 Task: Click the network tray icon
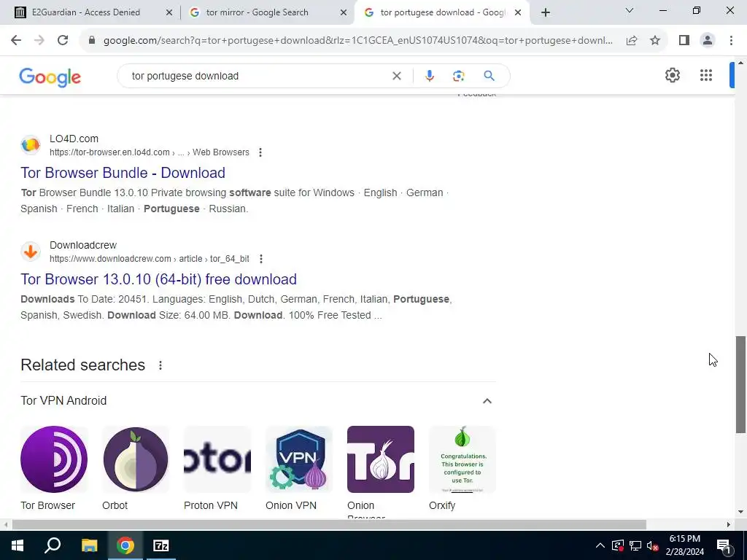click(x=635, y=545)
